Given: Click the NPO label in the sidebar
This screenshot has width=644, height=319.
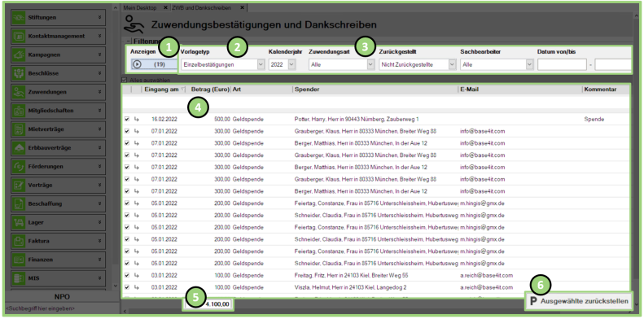Looking at the screenshot, I should click(62, 296).
